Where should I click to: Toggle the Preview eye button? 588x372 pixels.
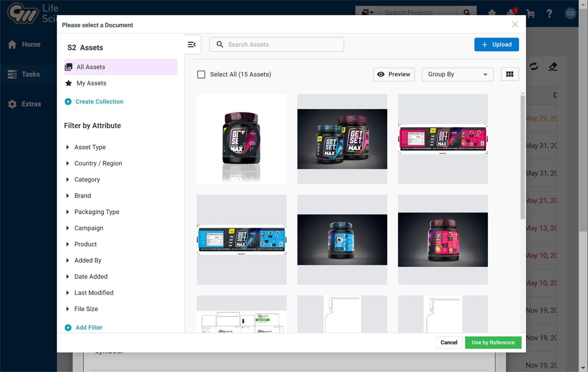pyautogui.click(x=394, y=74)
